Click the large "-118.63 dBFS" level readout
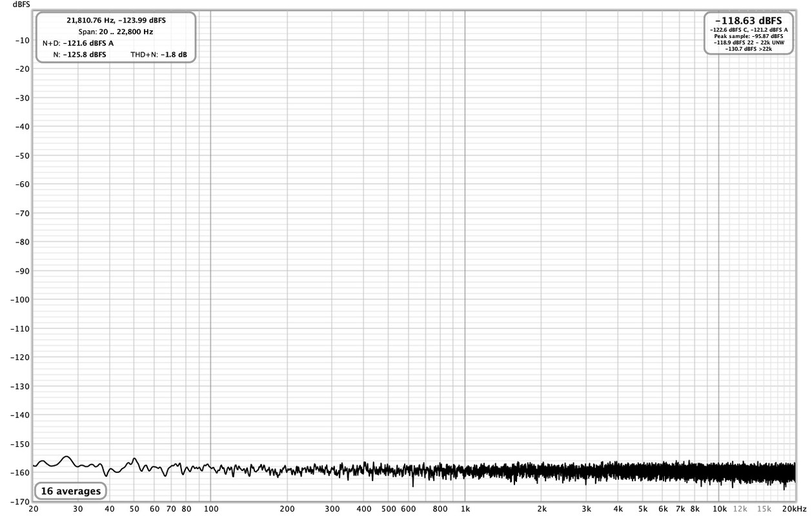 (749, 21)
